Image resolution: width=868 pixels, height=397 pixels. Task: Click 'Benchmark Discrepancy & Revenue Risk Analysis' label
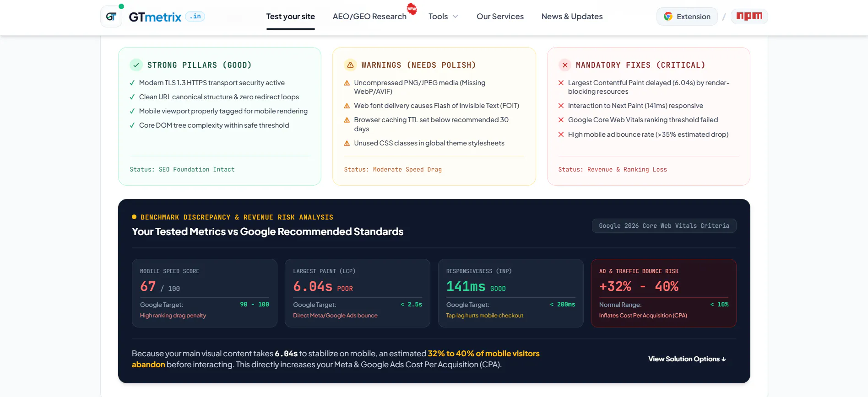[x=237, y=217]
